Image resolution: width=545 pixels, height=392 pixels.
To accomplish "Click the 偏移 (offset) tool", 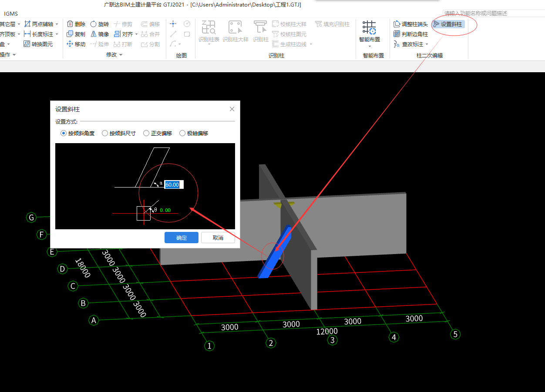I will click(151, 24).
